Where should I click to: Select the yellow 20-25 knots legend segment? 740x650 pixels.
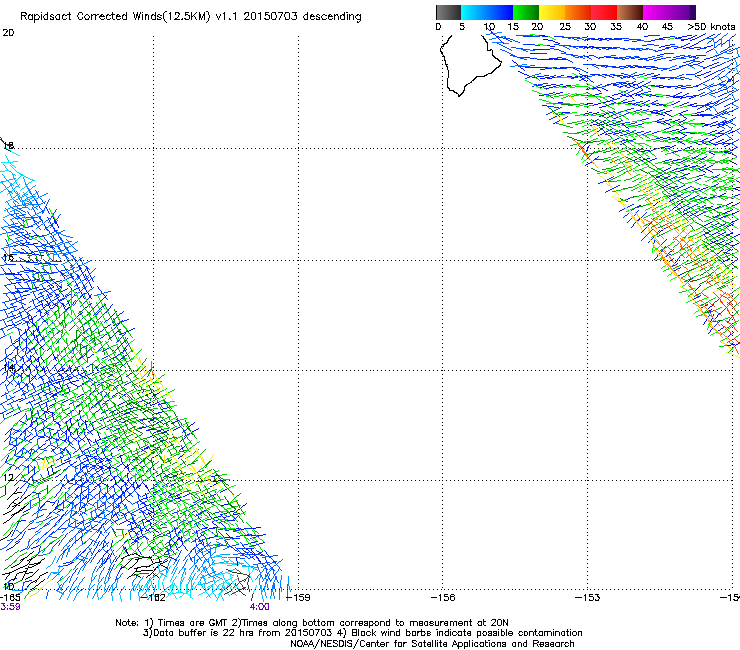[552, 12]
